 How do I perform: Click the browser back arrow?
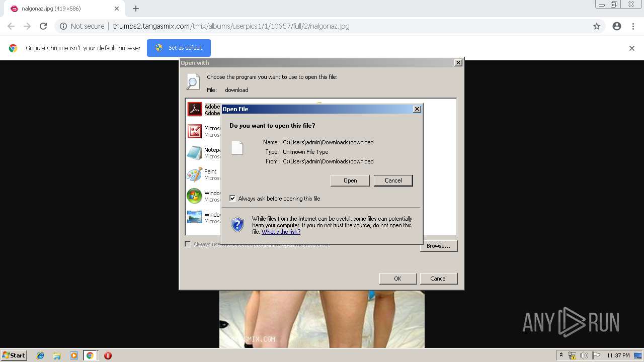click(11, 26)
